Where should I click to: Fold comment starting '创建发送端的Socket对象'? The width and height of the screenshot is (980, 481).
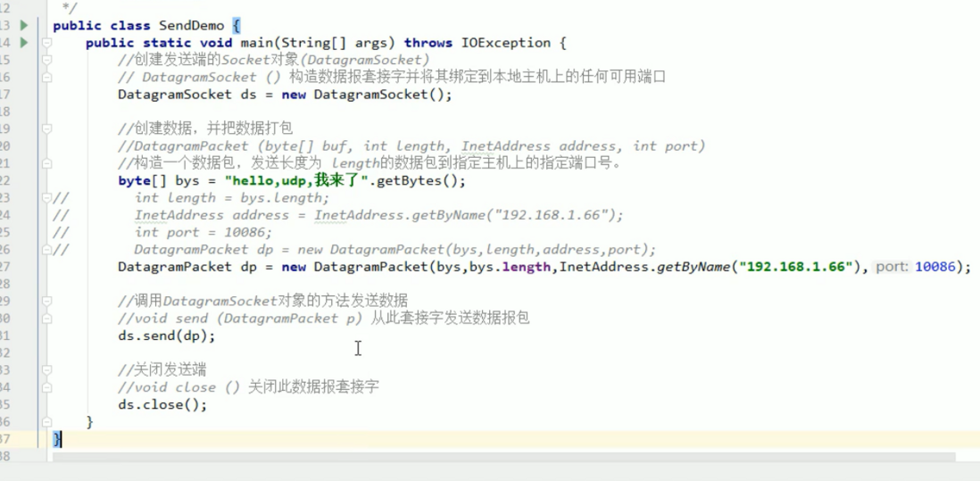tap(47, 60)
